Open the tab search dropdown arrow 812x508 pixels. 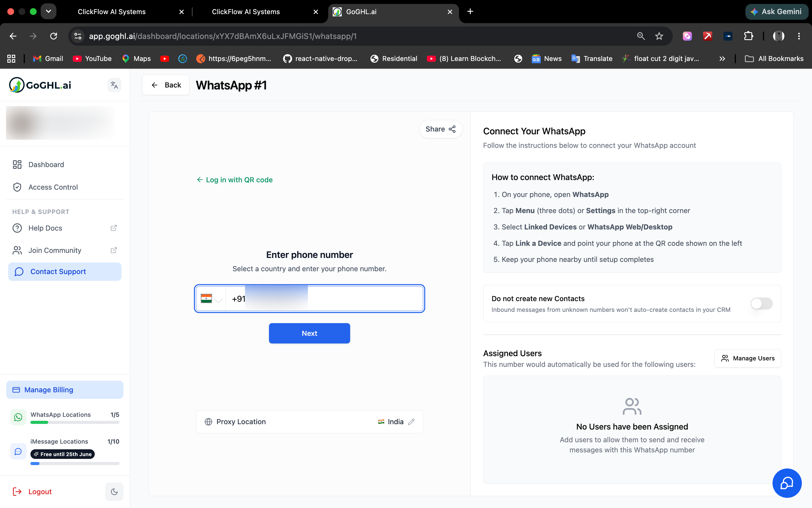(x=48, y=11)
